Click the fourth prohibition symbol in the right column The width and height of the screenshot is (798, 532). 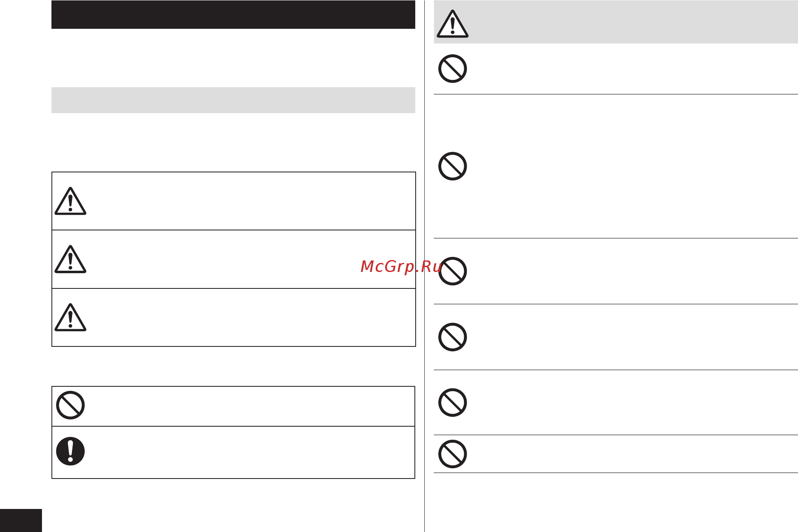(x=452, y=337)
